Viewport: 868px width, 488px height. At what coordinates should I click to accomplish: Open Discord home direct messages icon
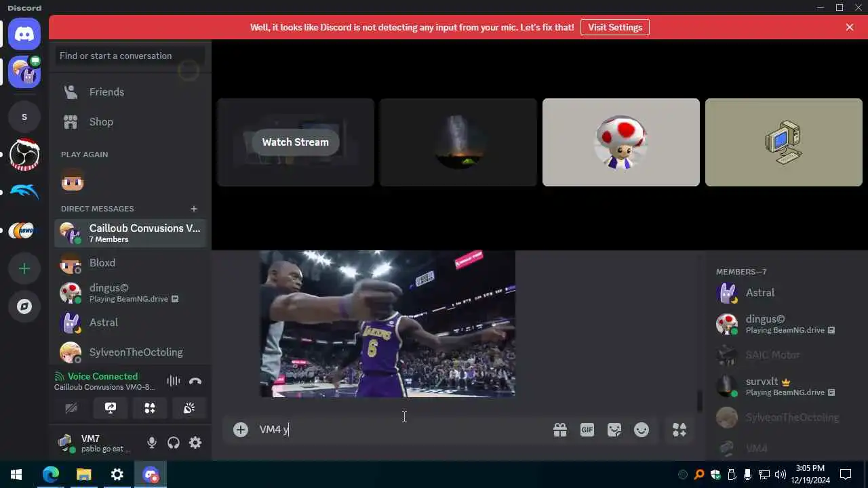pos(24,34)
